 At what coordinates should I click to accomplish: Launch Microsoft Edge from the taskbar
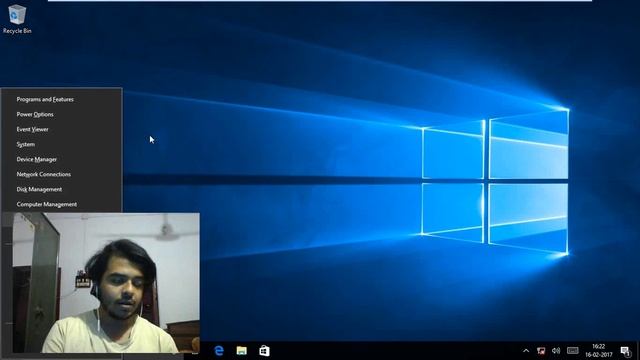(x=219, y=351)
